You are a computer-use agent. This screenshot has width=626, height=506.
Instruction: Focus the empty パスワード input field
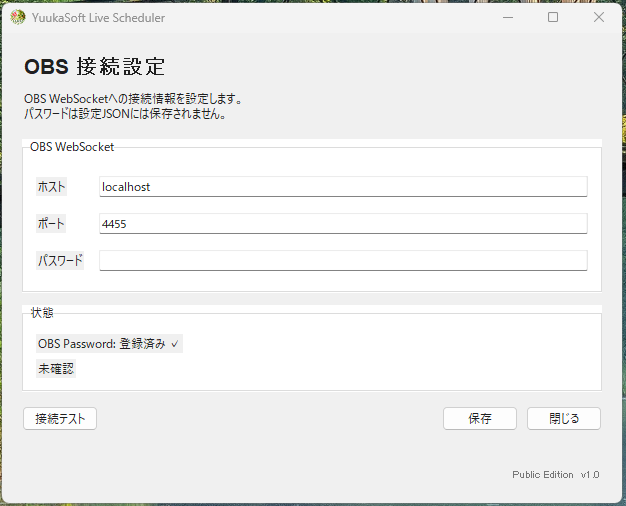[x=343, y=260]
